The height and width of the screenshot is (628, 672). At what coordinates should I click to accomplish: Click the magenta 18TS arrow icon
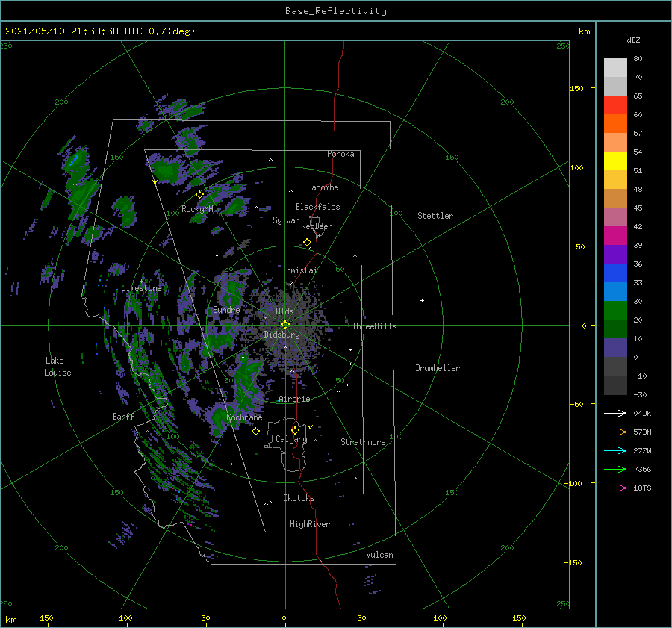click(615, 488)
